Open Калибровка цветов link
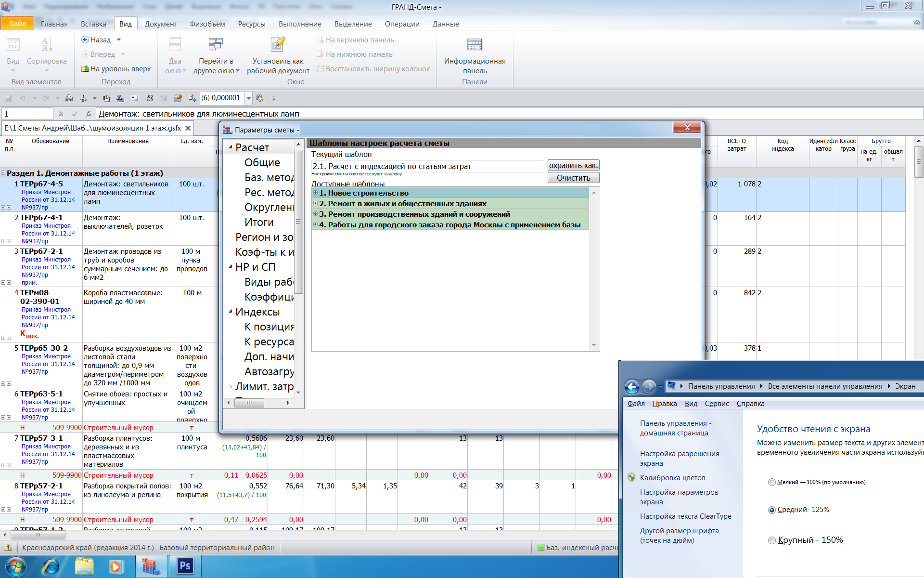The width and height of the screenshot is (924, 578). [x=672, y=478]
